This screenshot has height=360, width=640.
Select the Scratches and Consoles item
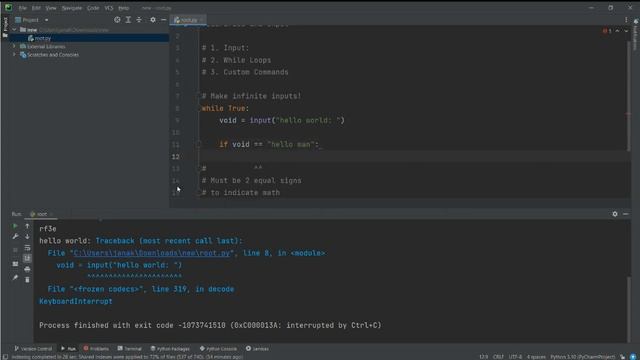click(x=53, y=55)
